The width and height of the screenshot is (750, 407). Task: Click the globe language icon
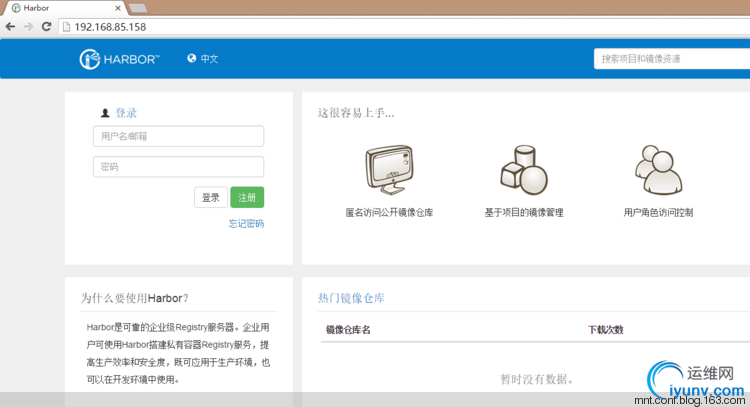click(192, 58)
